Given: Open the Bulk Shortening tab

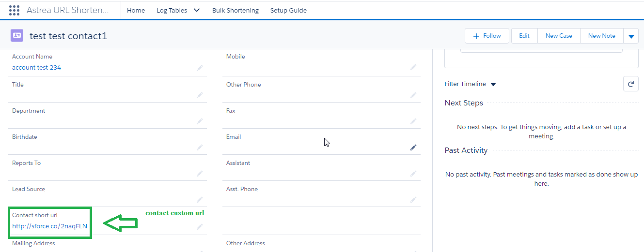Looking at the screenshot, I should (x=235, y=10).
